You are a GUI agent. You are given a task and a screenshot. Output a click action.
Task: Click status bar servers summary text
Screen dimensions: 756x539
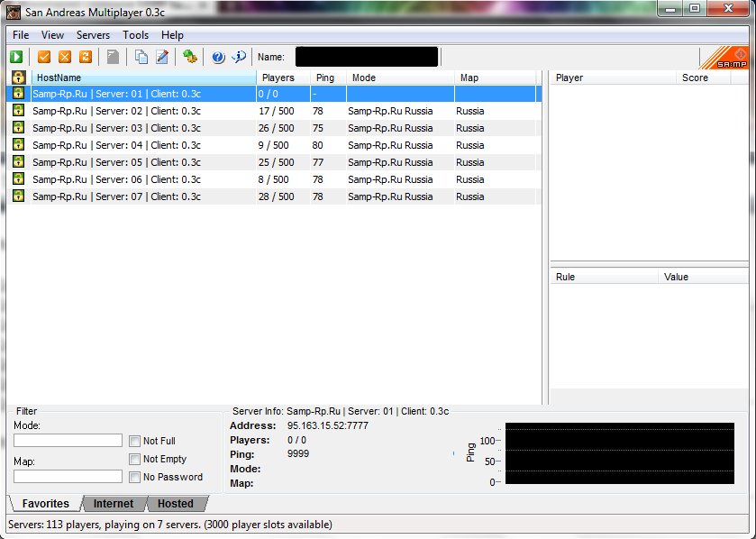[x=170, y=525]
